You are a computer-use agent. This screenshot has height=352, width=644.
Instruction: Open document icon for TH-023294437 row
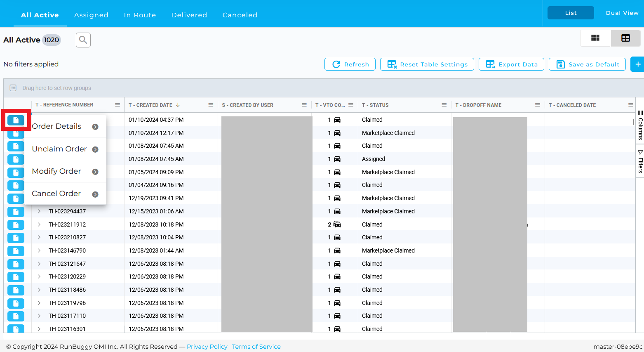16,212
